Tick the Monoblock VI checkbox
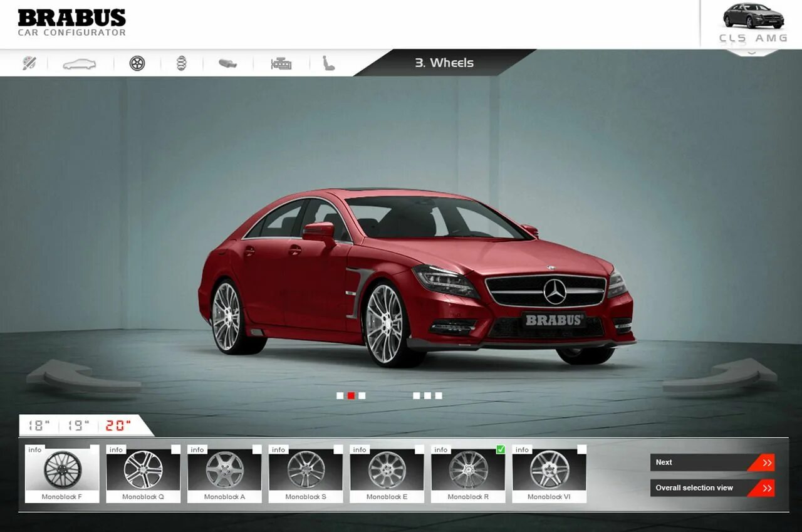Screen dimensions: 802x532 [582, 449]
